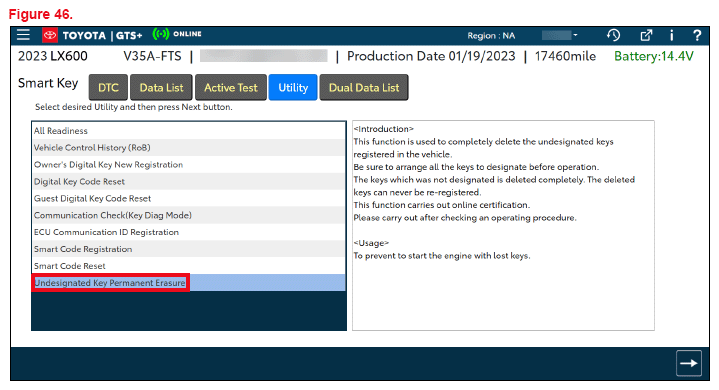The width and height of the screenshot is (719, 390).
Task: Open the help question mark icon
Action: 697,35
